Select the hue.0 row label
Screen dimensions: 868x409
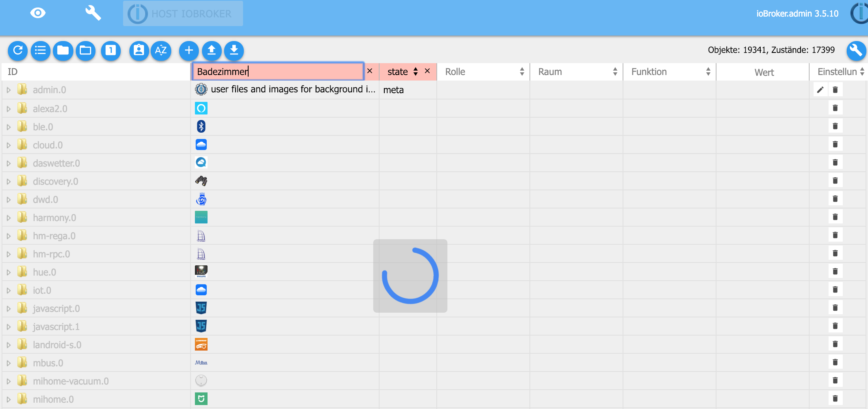click(45, 272)
